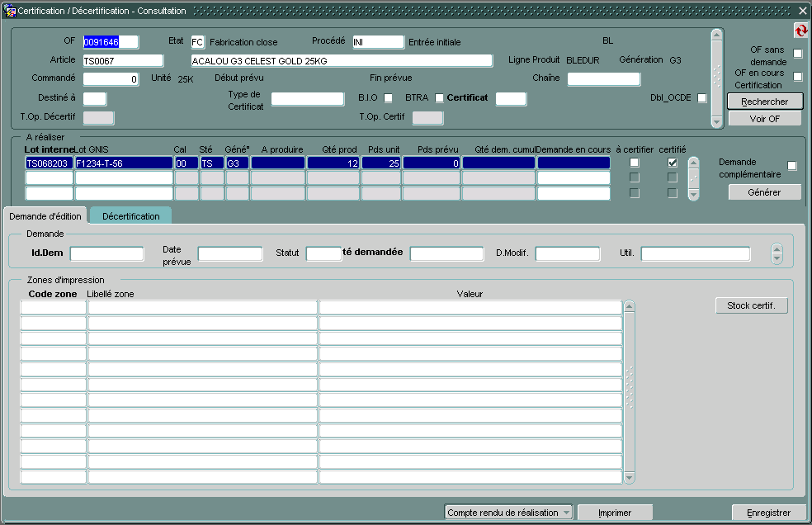Close the Certification consultation window
This screenshot has height=525, width=812.
pyautogui.click(x=802, y=11)
